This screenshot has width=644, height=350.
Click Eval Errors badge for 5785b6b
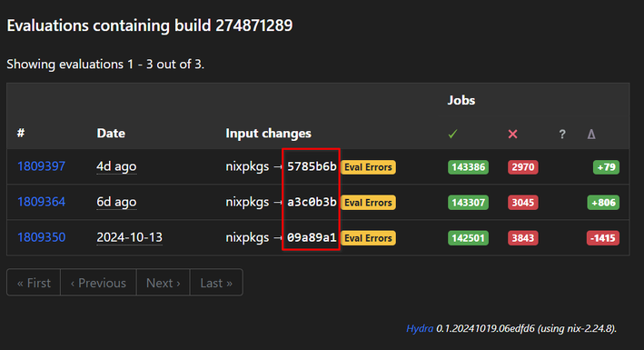[x=369, y=167]
